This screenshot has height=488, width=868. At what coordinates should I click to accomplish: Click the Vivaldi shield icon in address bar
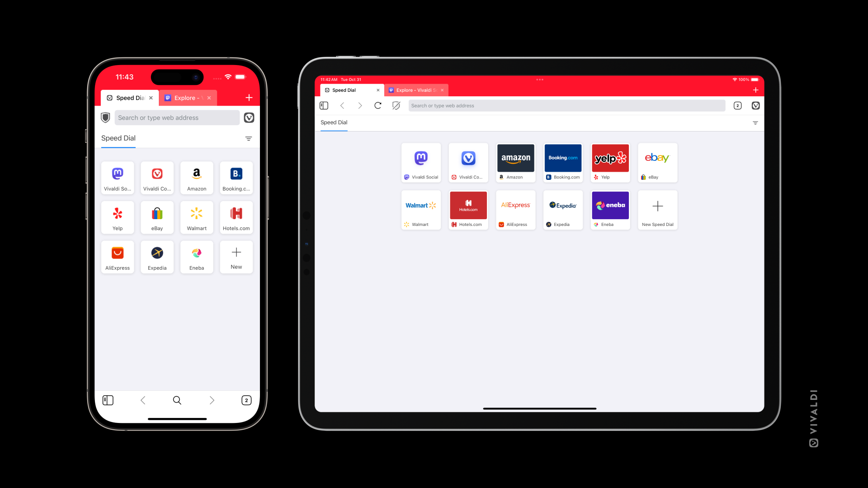click(106, 117)
